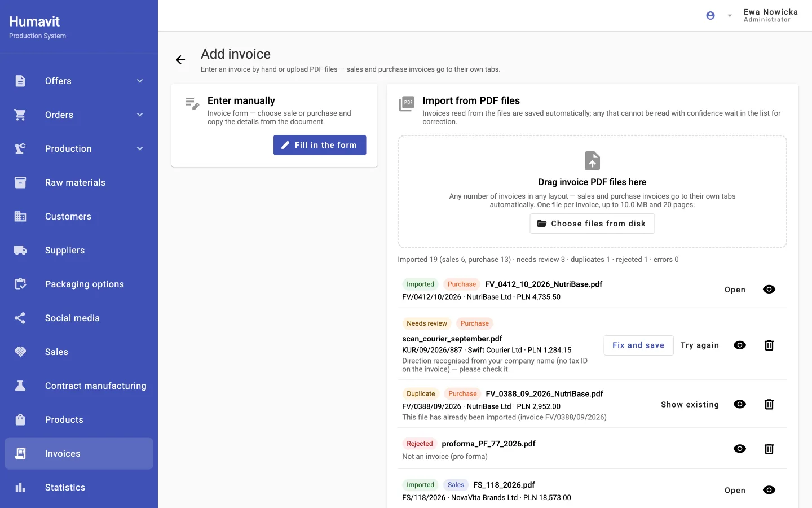Click the Humavit logo title
812x508 pixels.
pyautogui.click(x=34, y=21)
